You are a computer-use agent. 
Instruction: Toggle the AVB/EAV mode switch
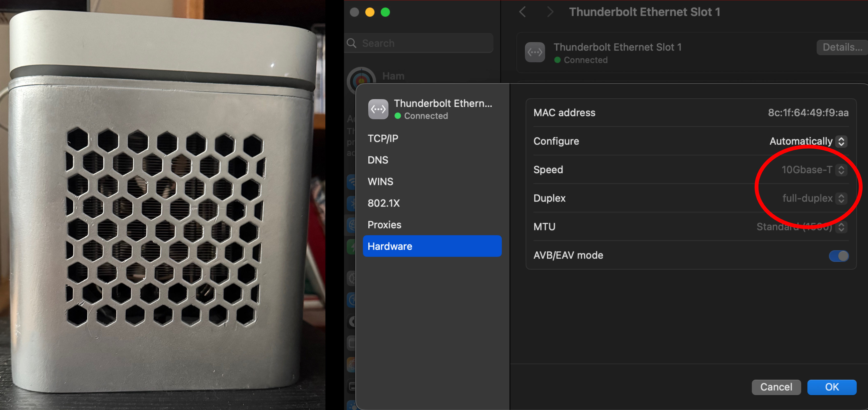coord(838,256)
